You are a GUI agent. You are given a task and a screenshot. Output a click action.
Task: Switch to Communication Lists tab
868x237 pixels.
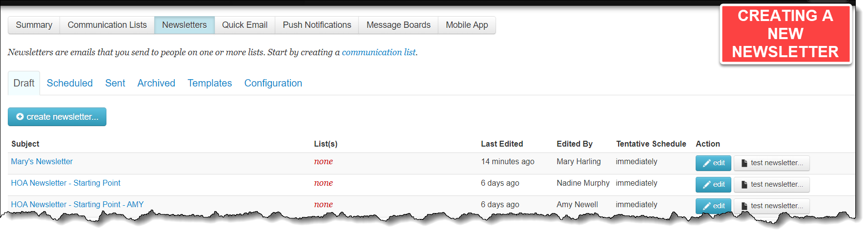107,25
